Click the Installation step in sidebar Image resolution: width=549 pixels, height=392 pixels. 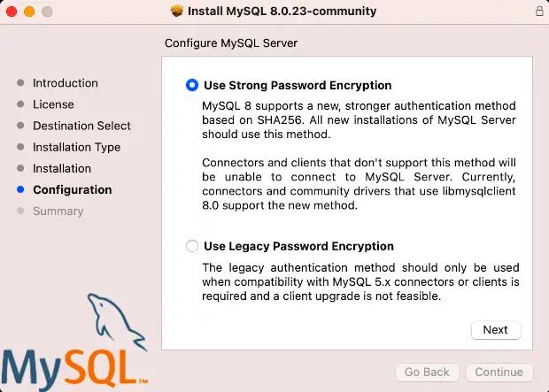[62, 168]
